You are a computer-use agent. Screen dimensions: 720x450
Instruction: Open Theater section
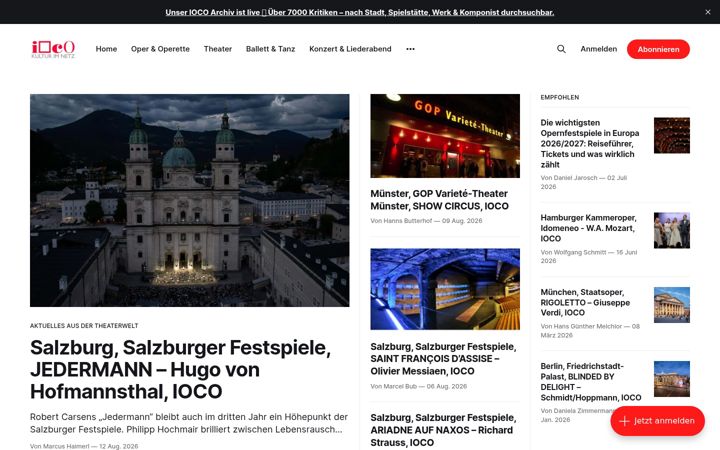tap(218, 49)
